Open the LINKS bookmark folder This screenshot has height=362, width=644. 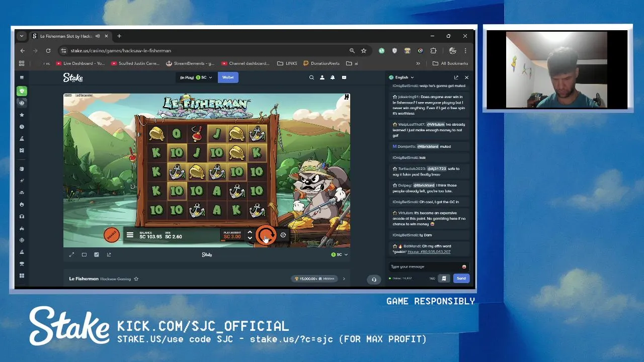click(x=287, y=63)
